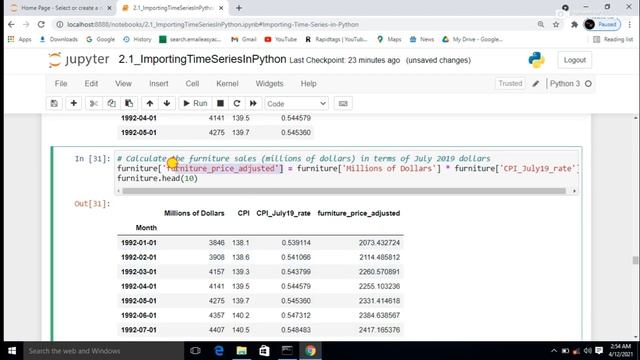Image resolution: width=640 pixels, height=360 pixels.
Task: Open Task View in the taskbar
Action: point(196,351)
